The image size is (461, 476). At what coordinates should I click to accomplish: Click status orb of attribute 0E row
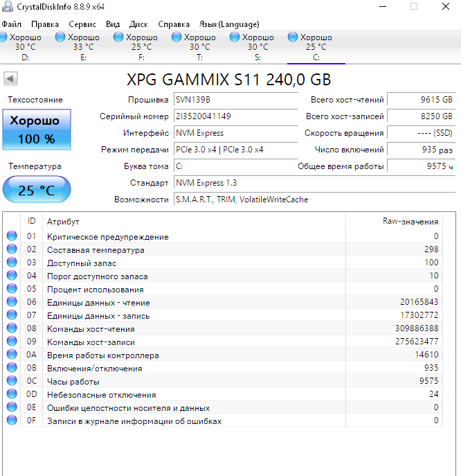(12, 407)
